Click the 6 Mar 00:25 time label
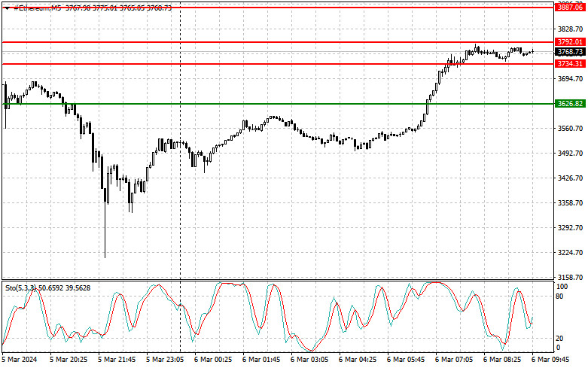Image resolution: width=588 pixels, height=368 pixels. 213,360
